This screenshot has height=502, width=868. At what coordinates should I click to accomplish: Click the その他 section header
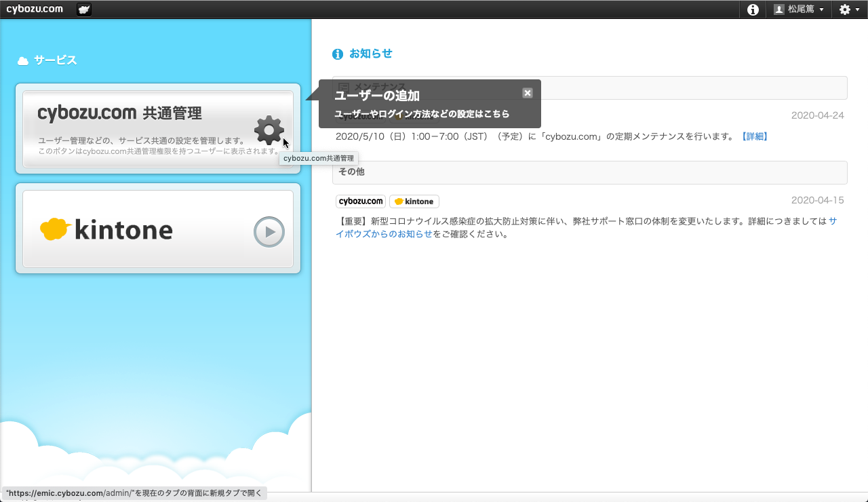589,172
